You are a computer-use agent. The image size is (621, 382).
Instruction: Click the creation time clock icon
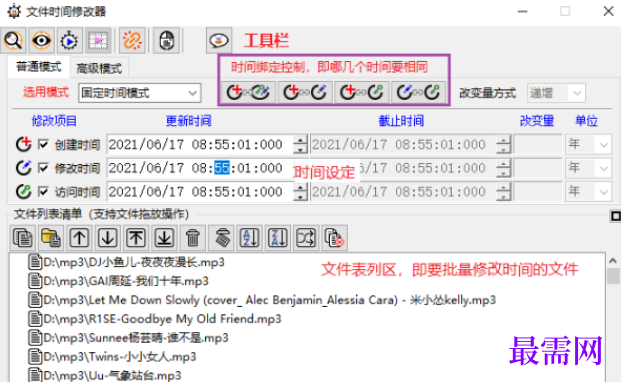(x=23, y=144)
